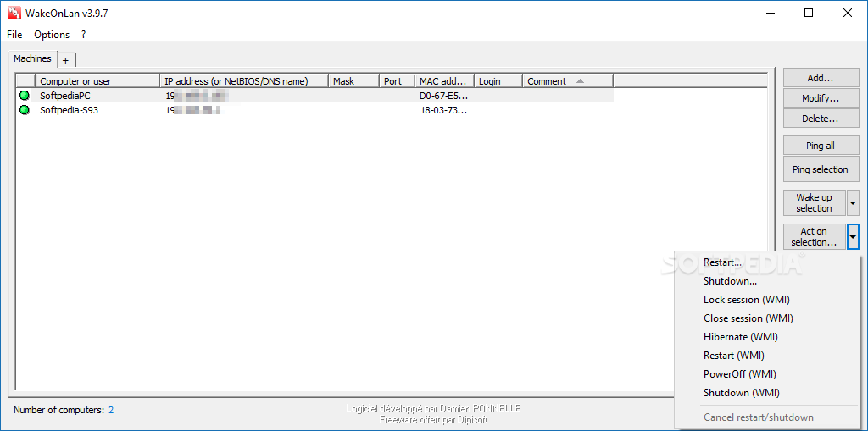Click the Wake up selection button
The image size is (868, 431).
tap(815, 202)
